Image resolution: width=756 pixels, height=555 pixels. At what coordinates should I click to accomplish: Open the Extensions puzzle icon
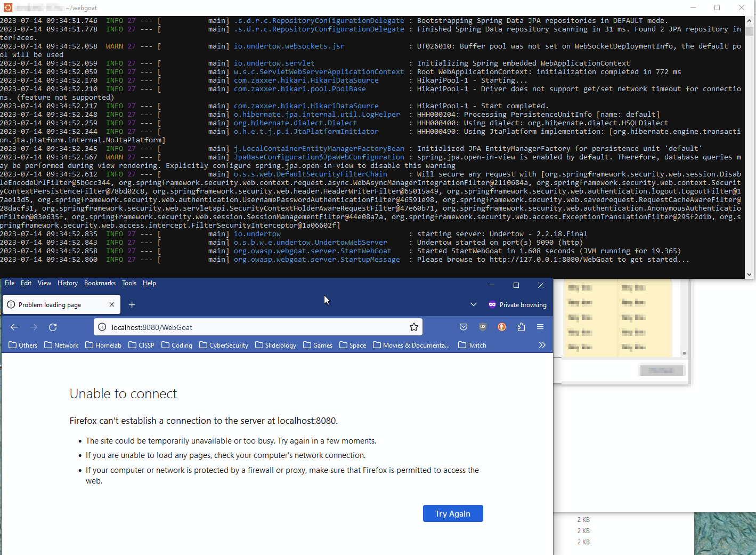point(521,327)
